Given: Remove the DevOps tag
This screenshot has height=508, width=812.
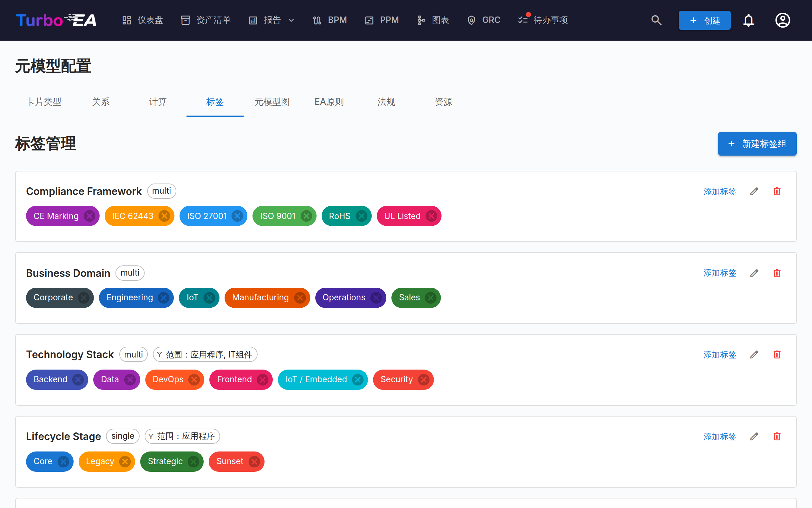Looking at the screenshot, I should click(x=194, y=380).
